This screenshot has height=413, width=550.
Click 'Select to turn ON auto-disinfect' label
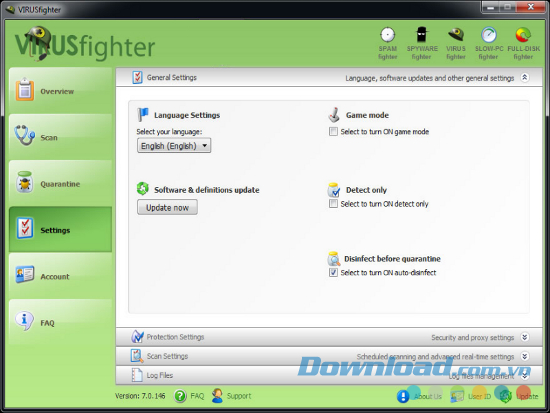pyautogui.click(x=388, y=273)
